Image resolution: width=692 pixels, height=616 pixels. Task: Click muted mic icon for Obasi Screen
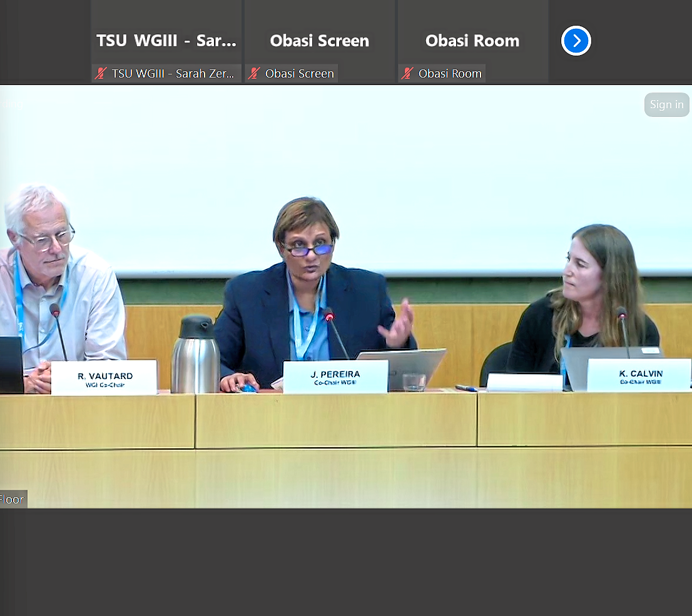[254, 74]
